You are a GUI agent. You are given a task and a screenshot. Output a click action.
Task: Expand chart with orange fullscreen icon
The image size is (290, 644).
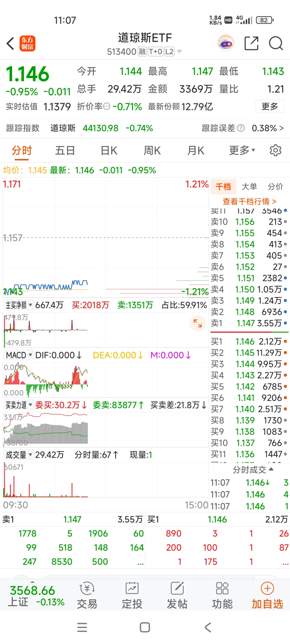198,323
